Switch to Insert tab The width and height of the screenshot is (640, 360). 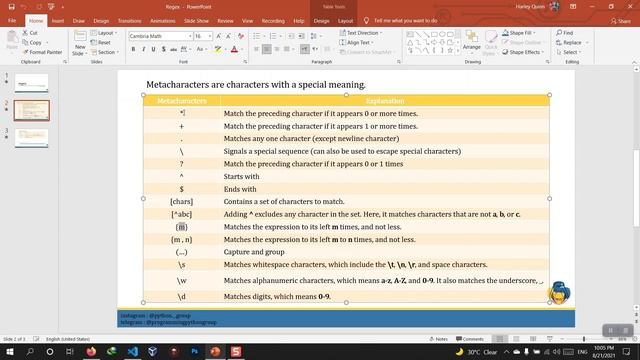coord(58,20)
